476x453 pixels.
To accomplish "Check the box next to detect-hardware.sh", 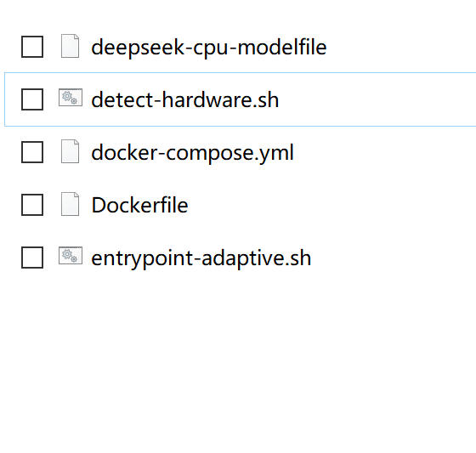I will point(32,99).
